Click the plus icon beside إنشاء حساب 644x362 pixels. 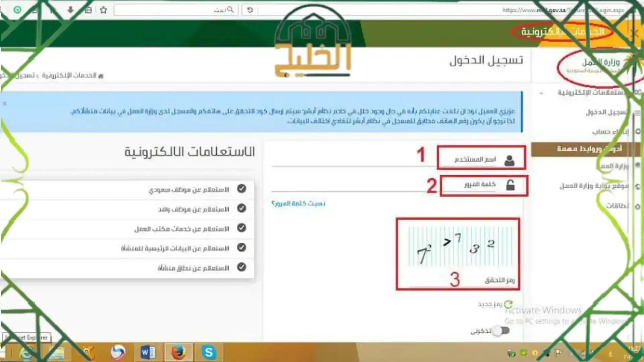tap(638, 132)
